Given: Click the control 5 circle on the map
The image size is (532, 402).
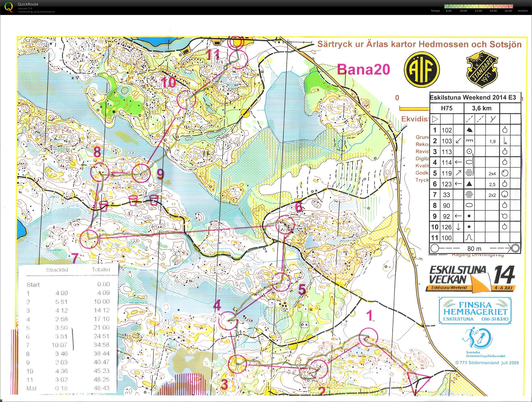Looking at the screenshot, I should [281, 282].
